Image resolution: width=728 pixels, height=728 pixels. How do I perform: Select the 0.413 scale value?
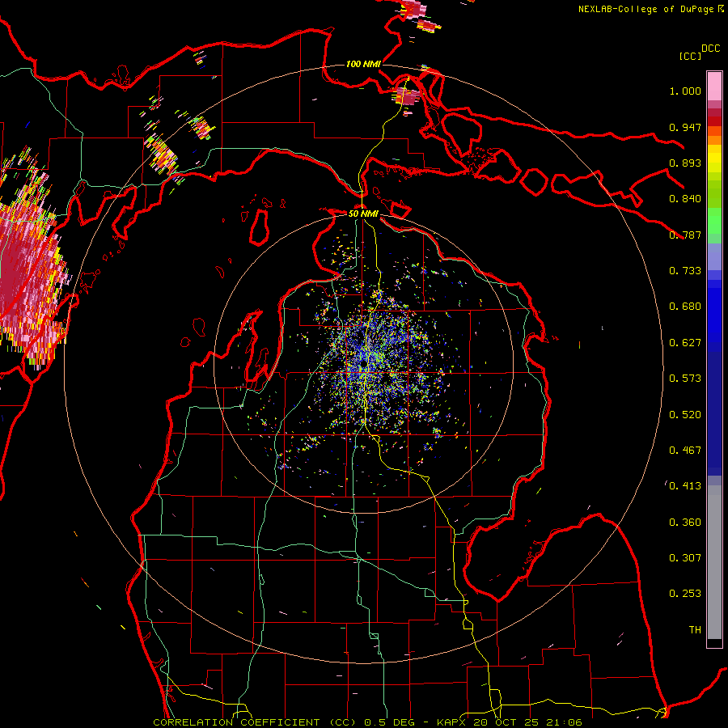(685, 486)
